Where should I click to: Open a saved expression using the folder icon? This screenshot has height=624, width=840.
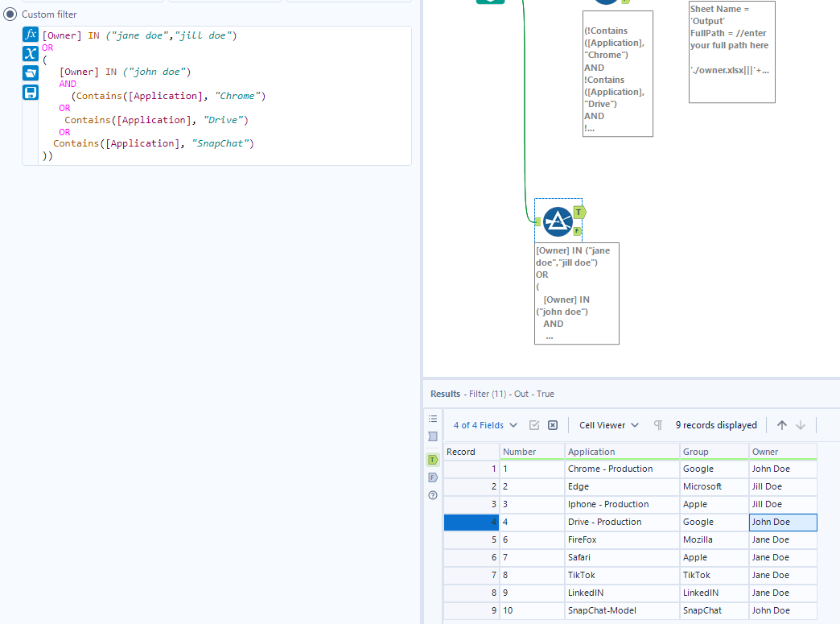(31, 72)
